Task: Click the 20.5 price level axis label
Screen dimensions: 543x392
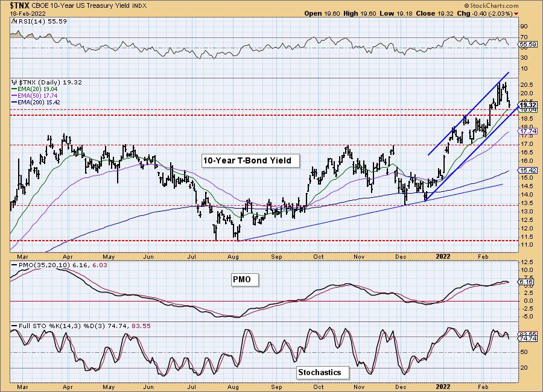Action: [x=527, y=85]
